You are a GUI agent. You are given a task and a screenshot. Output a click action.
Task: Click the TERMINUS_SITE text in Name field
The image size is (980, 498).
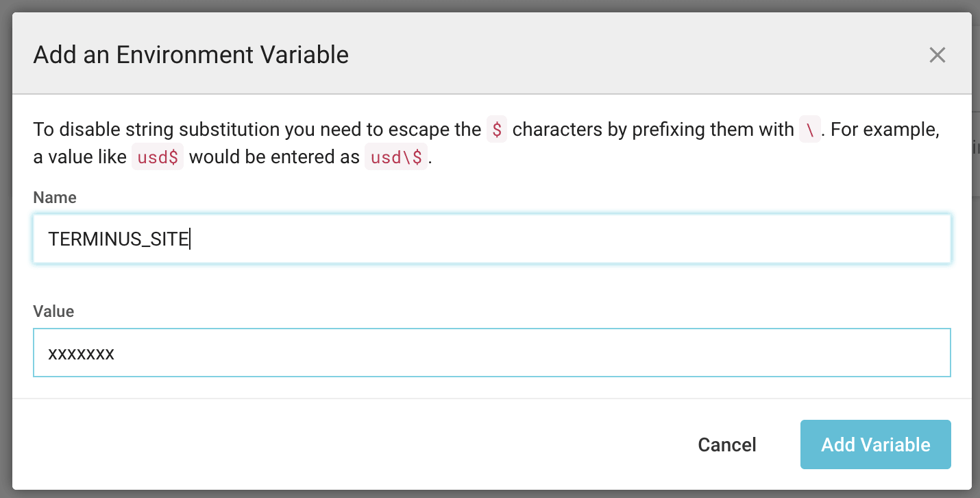(x=119, y=239)
